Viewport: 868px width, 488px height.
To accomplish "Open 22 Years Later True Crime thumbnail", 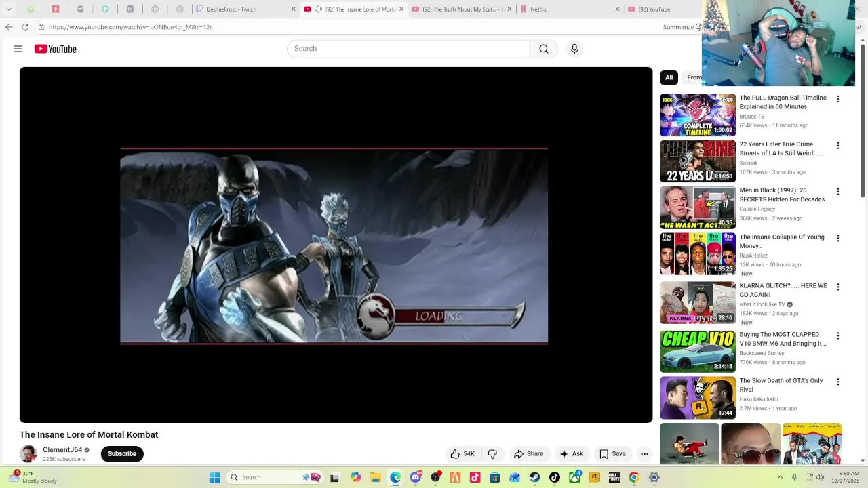I will point(698,161).
